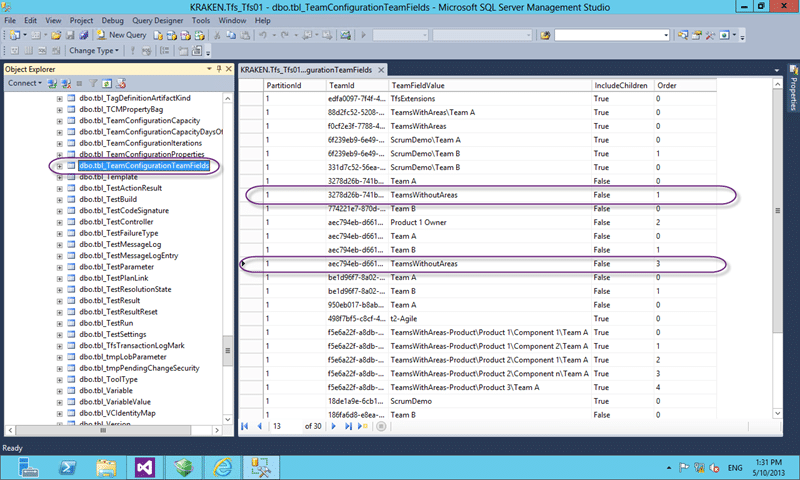Screen dimensions: 800x480
Task: Go to last record in grid
Action: point(348,426)
